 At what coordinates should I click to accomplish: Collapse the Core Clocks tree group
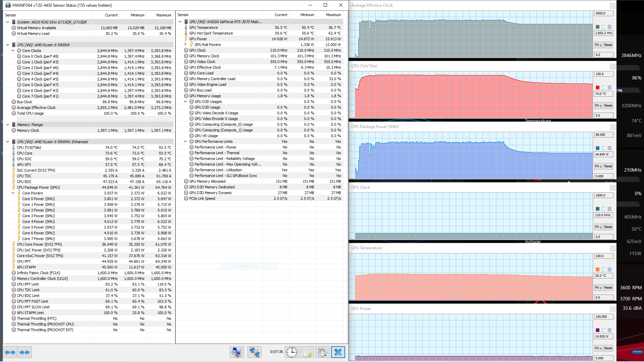13,51
